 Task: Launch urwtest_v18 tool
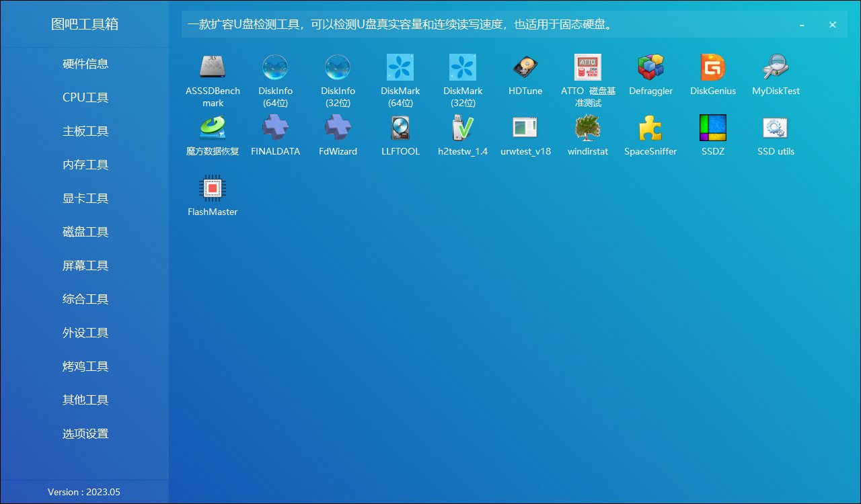[x=525, y=128]
